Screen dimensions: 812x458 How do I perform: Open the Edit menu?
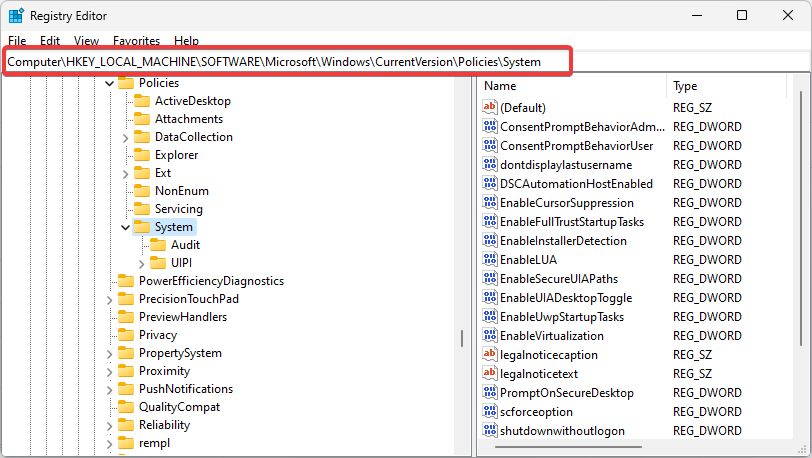50,40
